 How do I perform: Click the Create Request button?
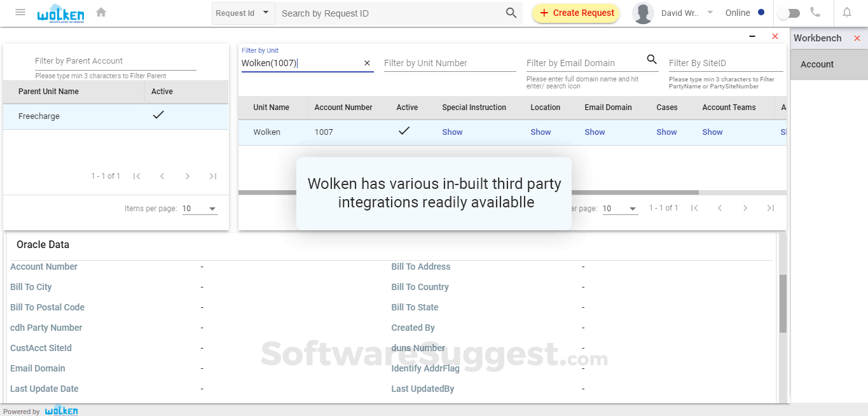click(576, 13)
